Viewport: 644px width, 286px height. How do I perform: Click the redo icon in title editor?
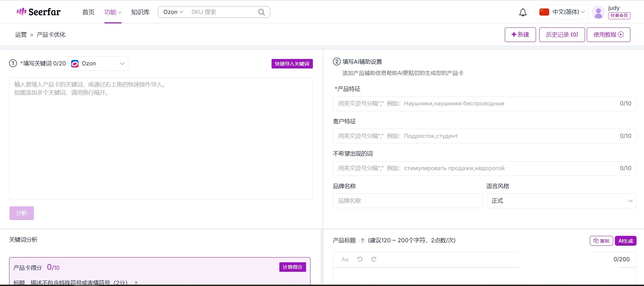tap(374, 259)
